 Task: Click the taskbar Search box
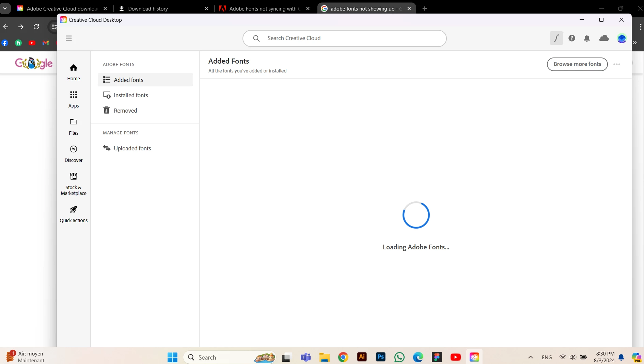230,357
